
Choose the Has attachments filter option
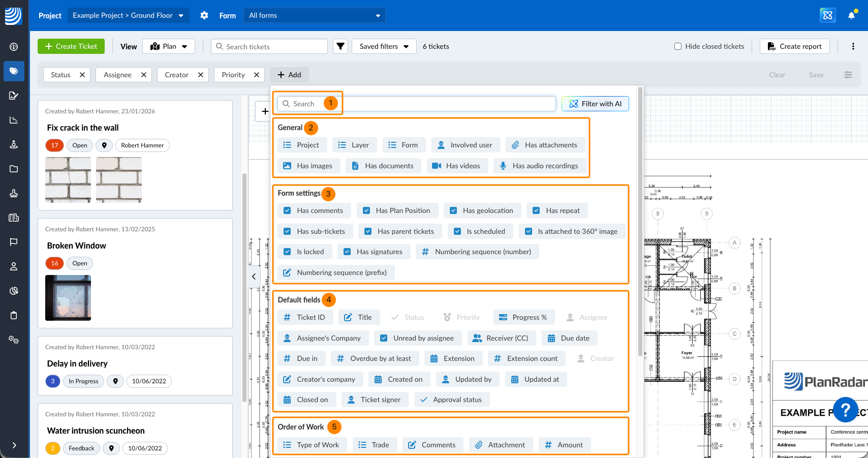(544, 145)
